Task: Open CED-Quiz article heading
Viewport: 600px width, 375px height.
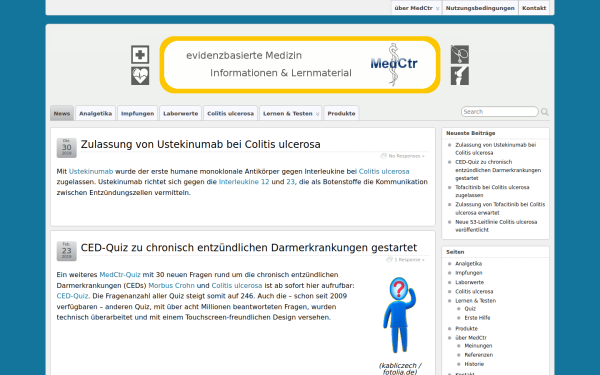Action: point(249,248)
